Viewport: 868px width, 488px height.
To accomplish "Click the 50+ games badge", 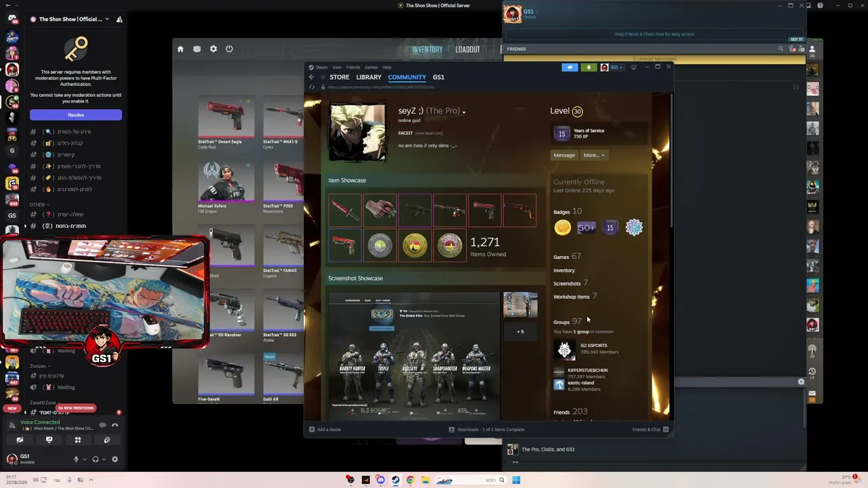I will [586, 228].
